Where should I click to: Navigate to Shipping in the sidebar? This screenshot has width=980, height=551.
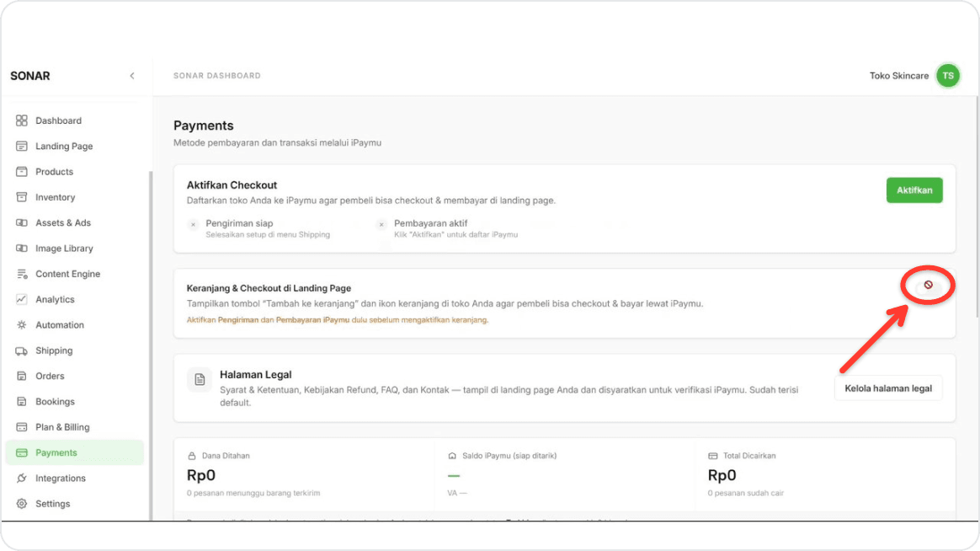point(74,350)
